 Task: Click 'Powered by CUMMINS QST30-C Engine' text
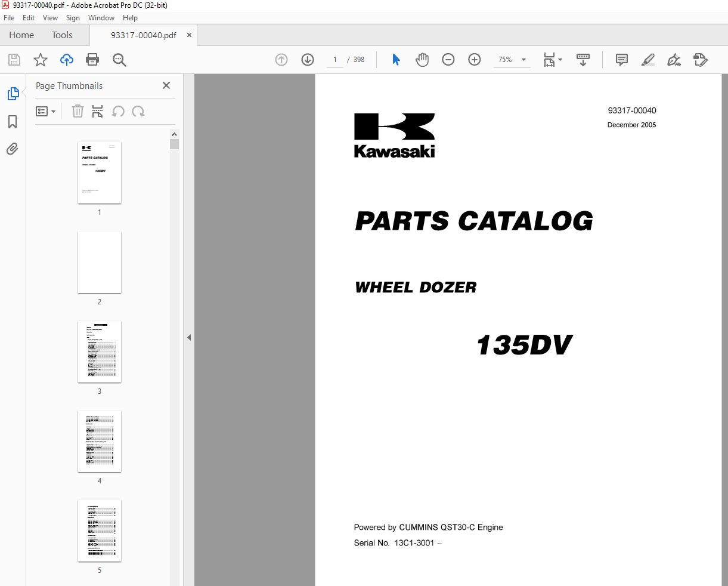point(428,528)
